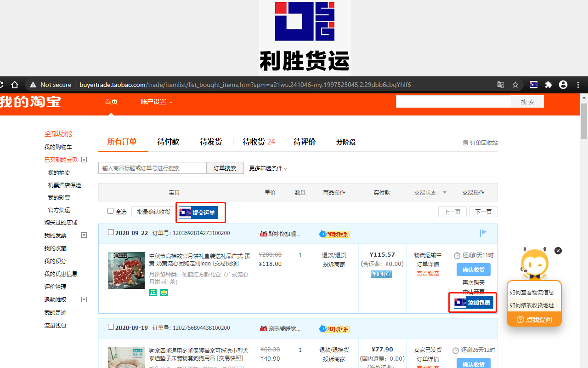Click 点我提问 in the assistant

pyautogui.click(x=534, y=320)
